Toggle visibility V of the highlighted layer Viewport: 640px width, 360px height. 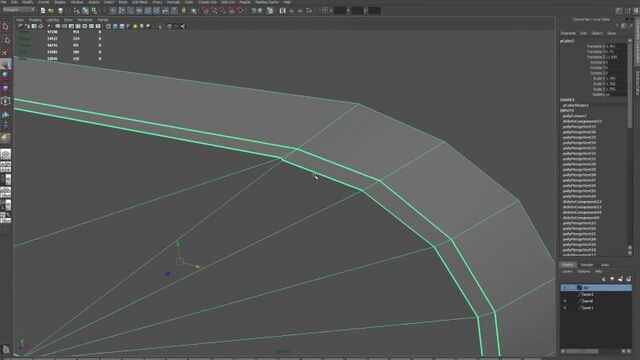[x=565, y=288]
